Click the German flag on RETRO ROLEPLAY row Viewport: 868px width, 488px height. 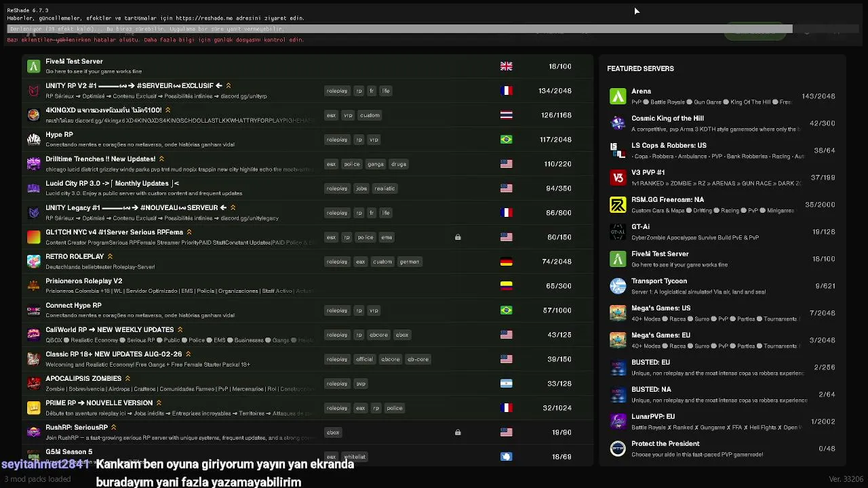pyautogui.click(x=507, y=262)
